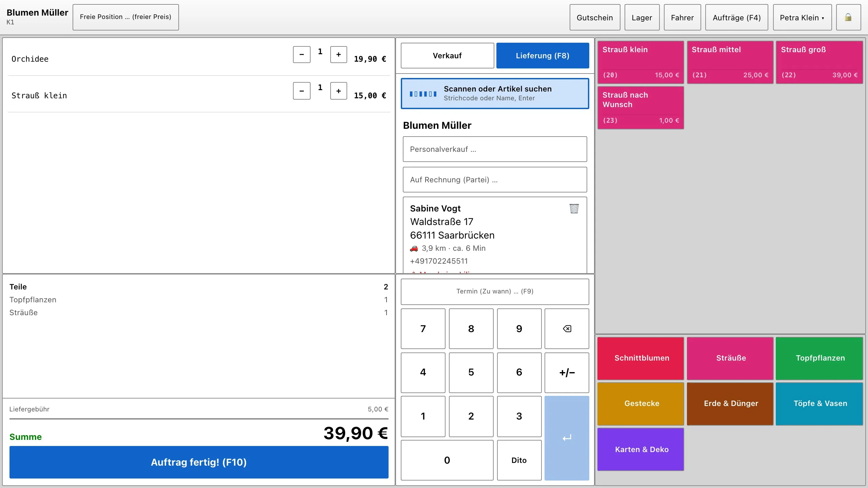Click the lock icon in top bar
The height and width of the screenshot is (488, 868).
848,17
